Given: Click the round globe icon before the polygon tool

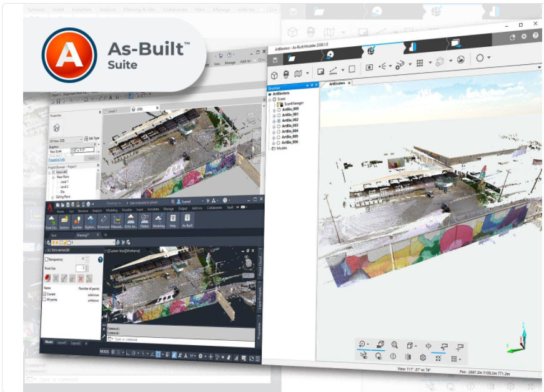Looking at the screenshot, I should (x=461, y=60).
